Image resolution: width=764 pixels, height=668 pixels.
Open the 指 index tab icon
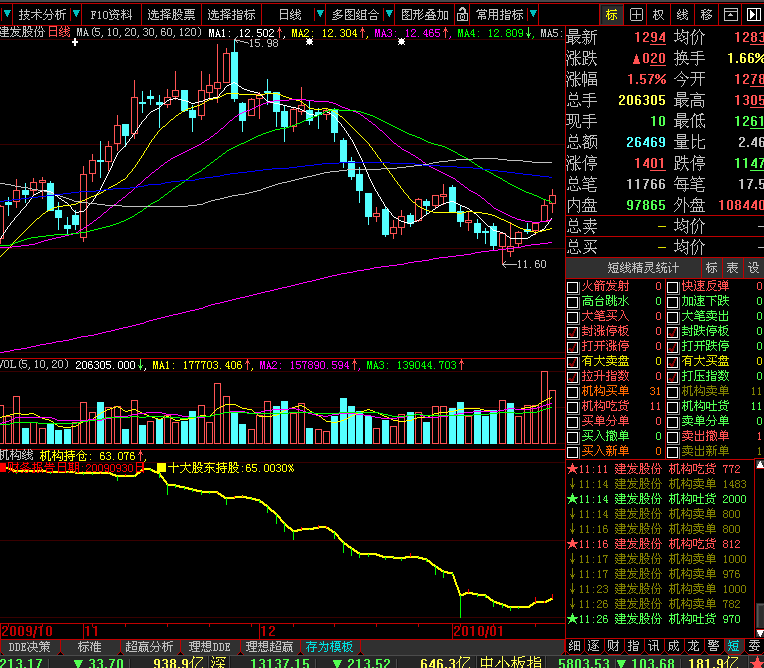click(x=633, y=646)
